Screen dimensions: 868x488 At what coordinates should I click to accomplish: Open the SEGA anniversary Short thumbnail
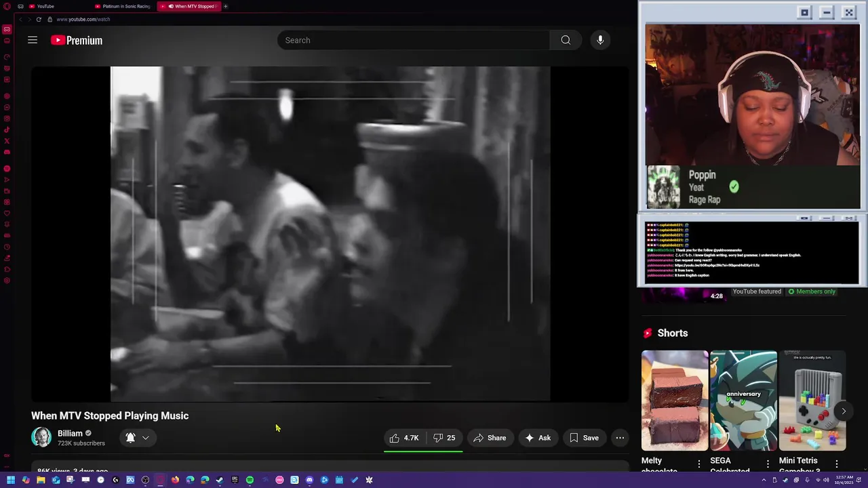(743, 401)
